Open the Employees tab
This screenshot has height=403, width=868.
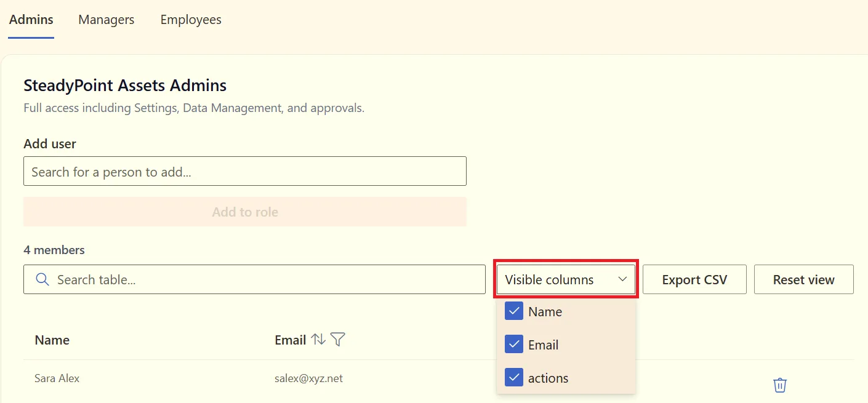191,20
